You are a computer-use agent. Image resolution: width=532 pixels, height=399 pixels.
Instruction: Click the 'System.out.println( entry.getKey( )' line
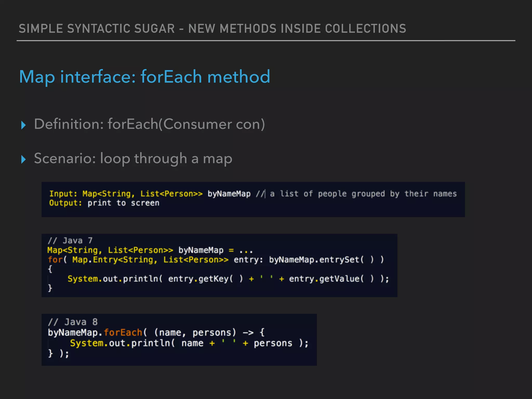228,279
